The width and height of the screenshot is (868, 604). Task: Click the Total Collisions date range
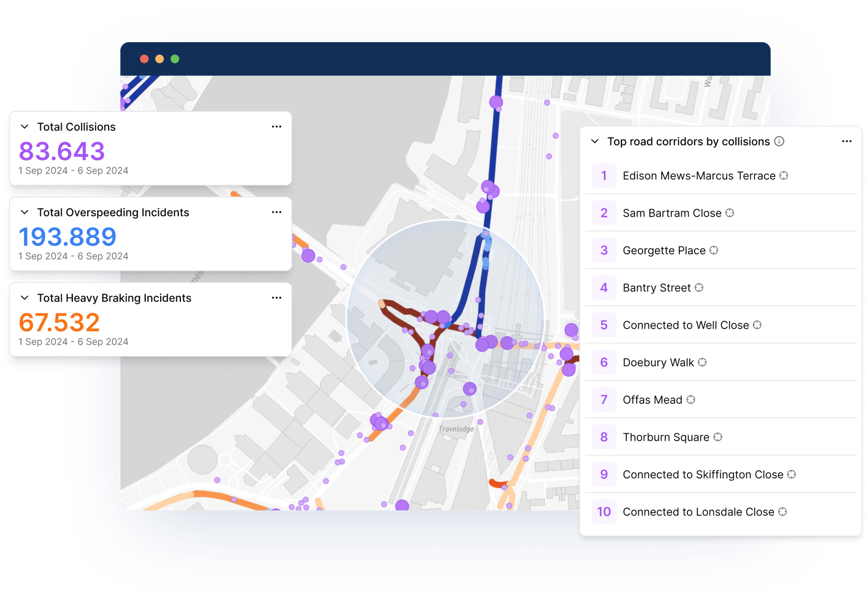coord(73,171)
